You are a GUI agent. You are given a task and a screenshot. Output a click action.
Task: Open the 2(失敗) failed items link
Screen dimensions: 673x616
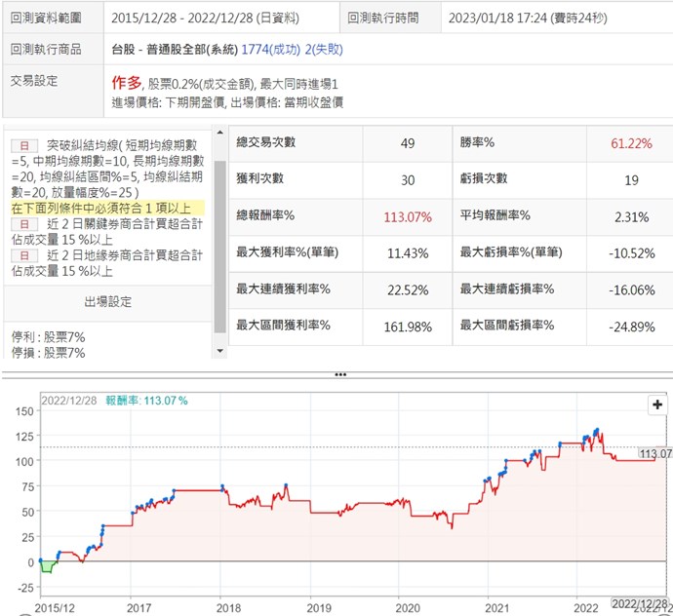tap(324, 50)
